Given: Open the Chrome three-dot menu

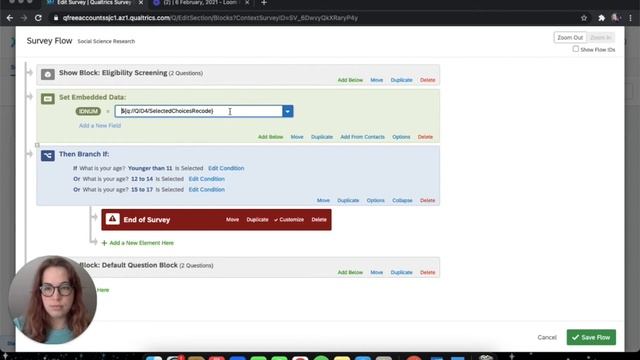Looking at the screenshot, I should (631, 18).
